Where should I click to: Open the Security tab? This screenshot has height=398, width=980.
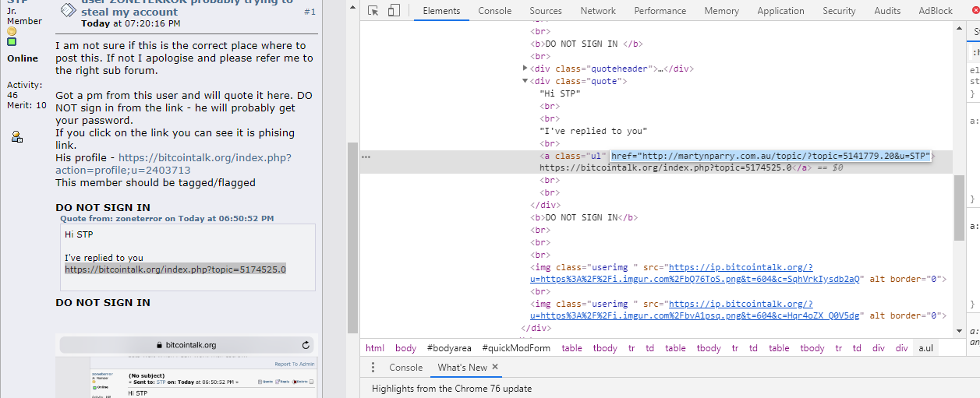point(839,11)
